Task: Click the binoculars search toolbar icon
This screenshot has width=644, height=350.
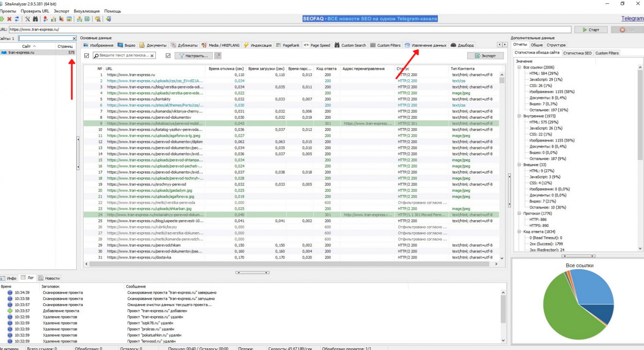Action: tap(35, 19)
